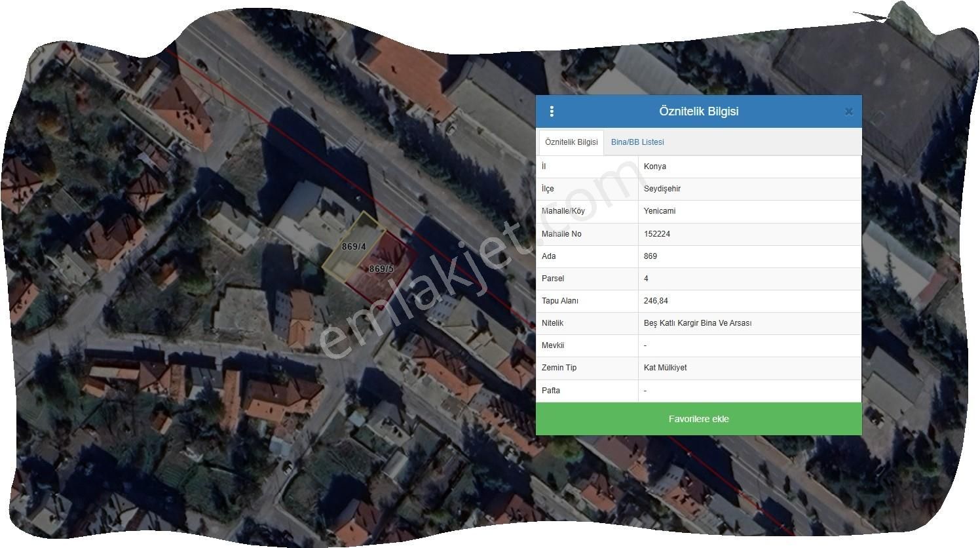Click the Öznitelik Bilgisi panel header title
Image resolution: width=980 pixels, height=548 pixels.
coord(698,111)
